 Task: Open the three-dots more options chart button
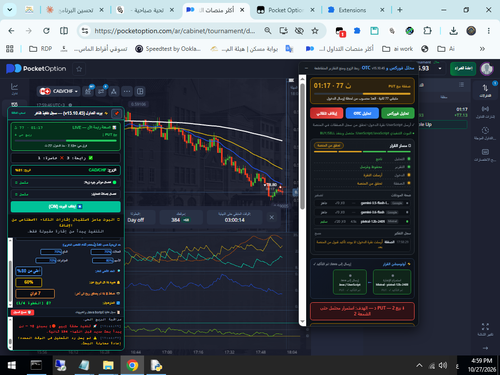[127, 91]
